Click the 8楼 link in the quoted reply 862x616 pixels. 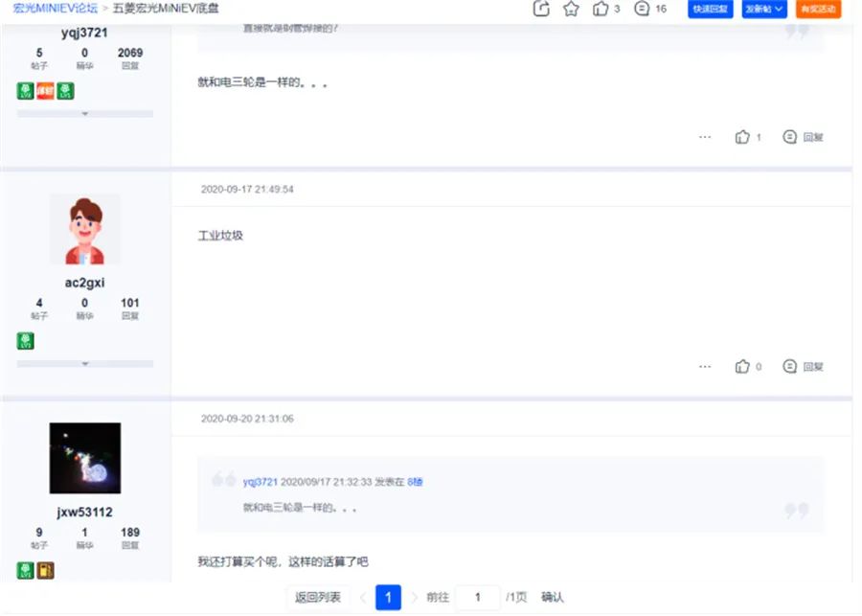click(415, 482)
